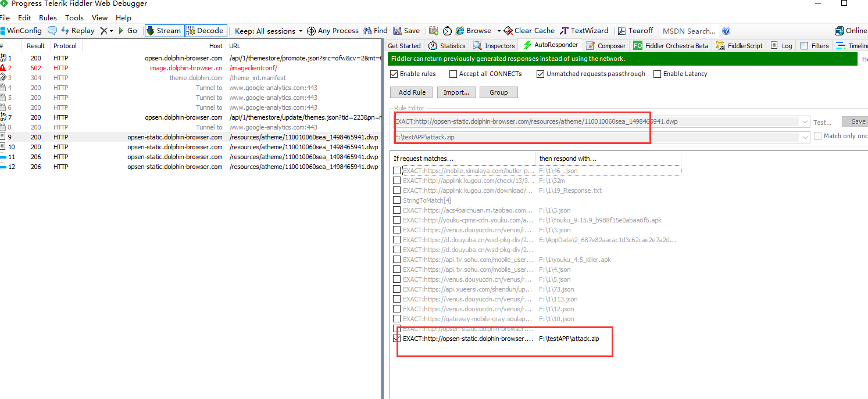Toggle the Enable rules checkbox

click(x=394, y=74)
